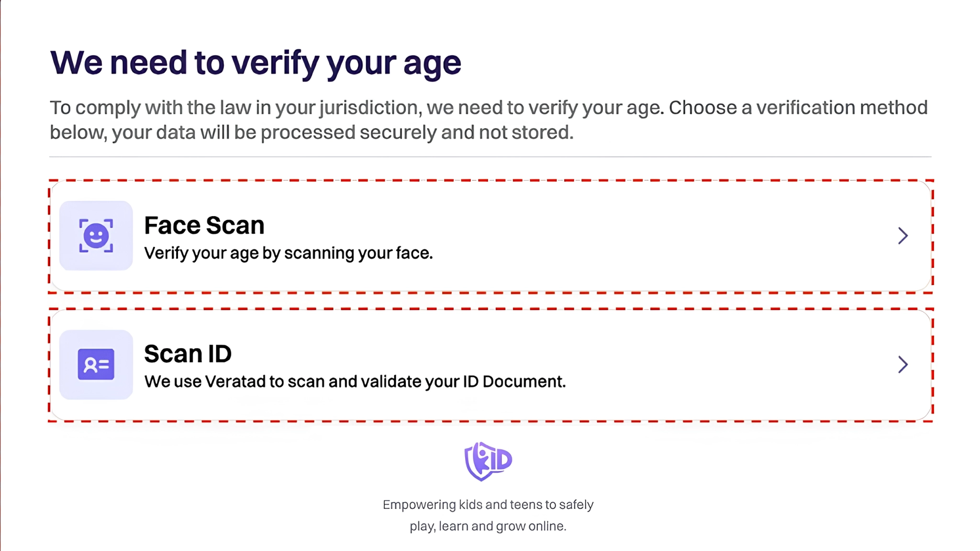Screen dimensions: 980x551
Task: Open Face Scan via its right chevron
Action: (903, 236)
